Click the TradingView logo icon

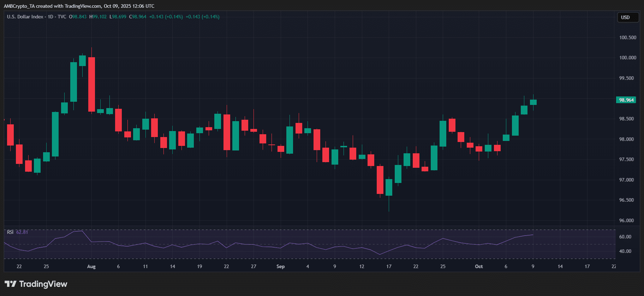coord(10,284)
